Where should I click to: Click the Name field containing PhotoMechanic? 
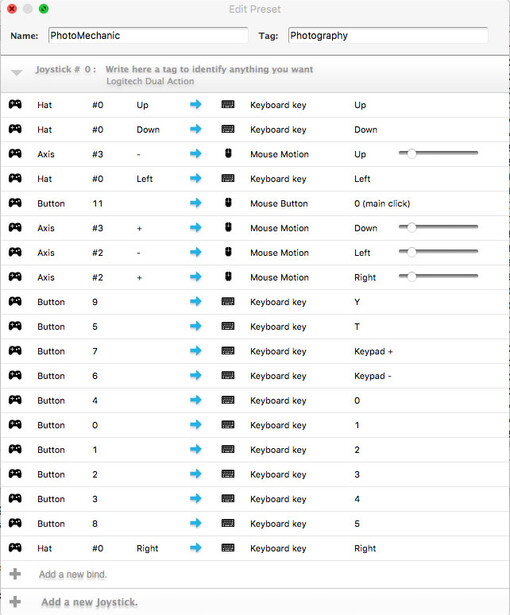148,35
